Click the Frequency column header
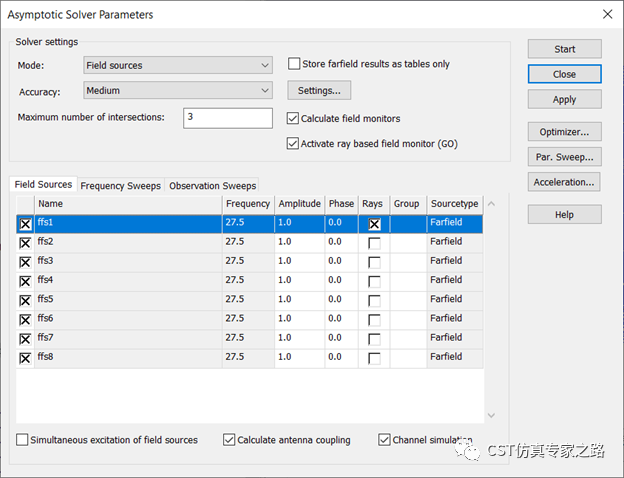This screenshot has width=624, height=478. click(248, 204)
